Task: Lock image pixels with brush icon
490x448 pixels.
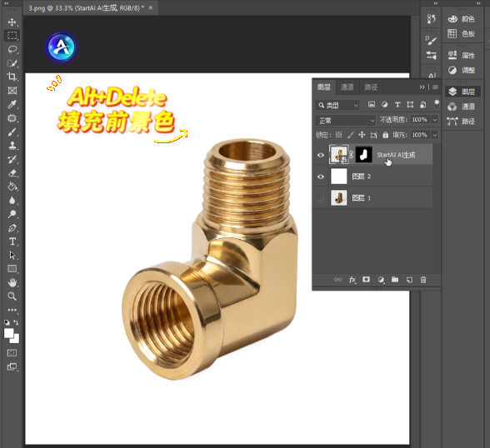Action: click(351, 135)
